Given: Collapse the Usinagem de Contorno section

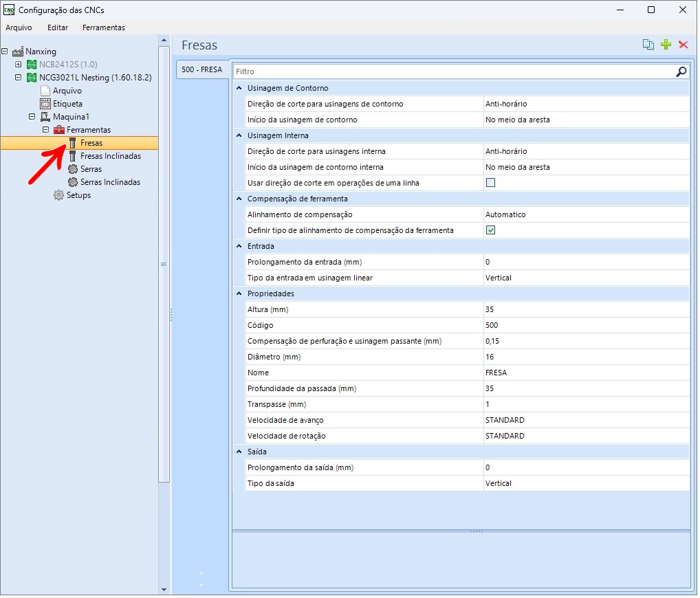Looking at the screenshot, I should pos(240,89).
